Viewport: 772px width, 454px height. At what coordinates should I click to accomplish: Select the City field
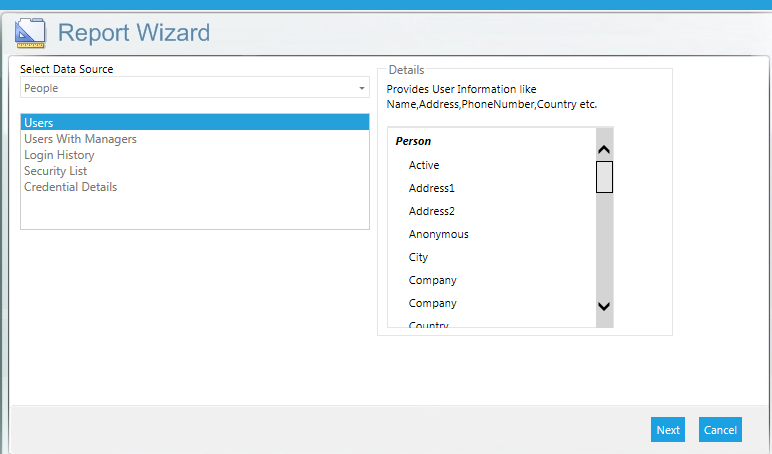coord(418,257)
